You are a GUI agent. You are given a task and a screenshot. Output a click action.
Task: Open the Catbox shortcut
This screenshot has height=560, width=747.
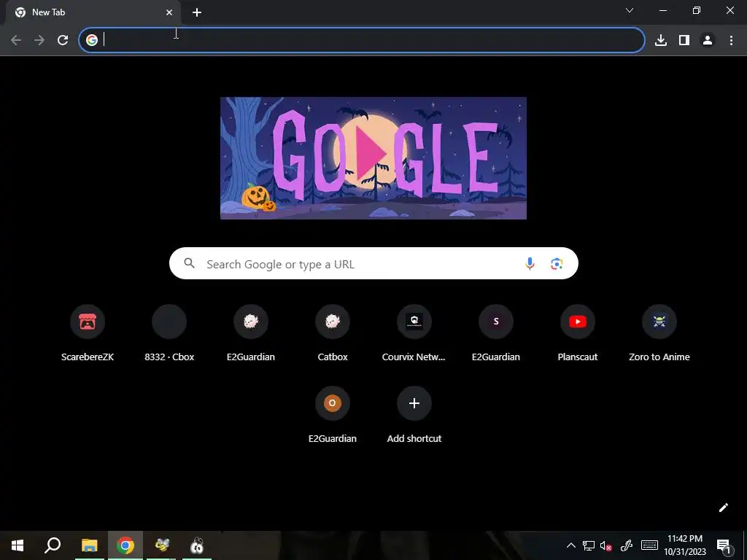pos(333,334)
